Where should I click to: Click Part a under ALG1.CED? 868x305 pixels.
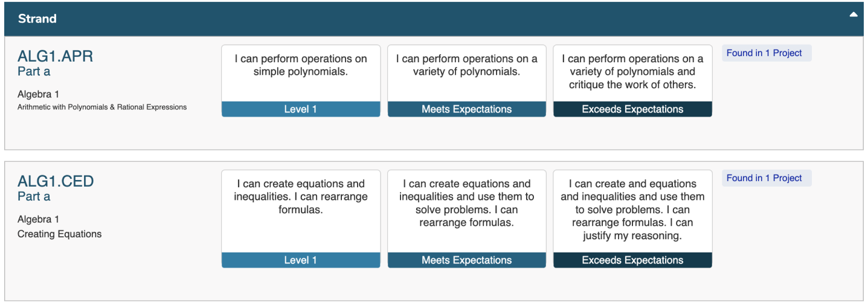point(34,196)
